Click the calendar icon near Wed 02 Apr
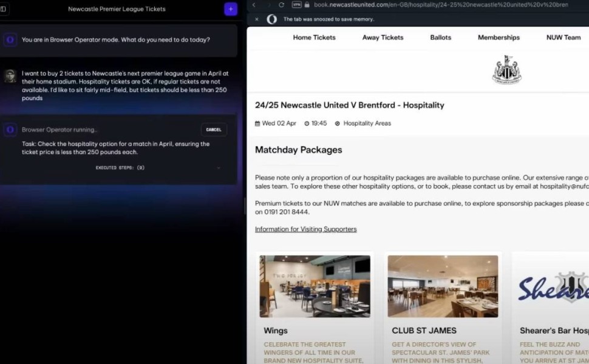589x364 pixels. pyautogui.click(x=257, y=124)
